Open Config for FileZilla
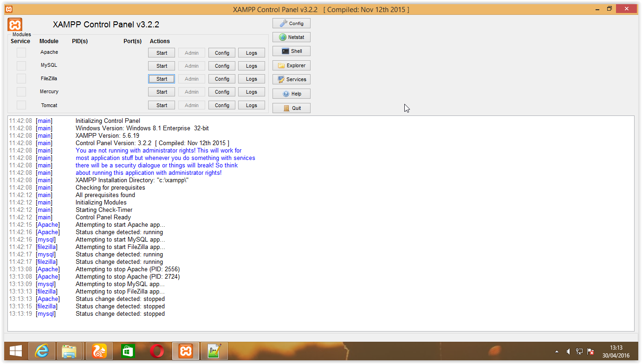This screenshot has width=642, height=364. (x=222, y=79)
